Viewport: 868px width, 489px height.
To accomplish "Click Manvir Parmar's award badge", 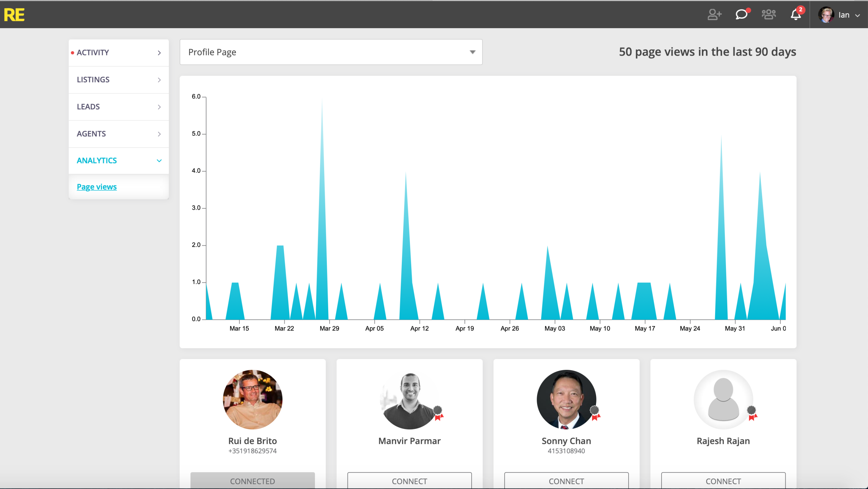I will pyautogui.click(x=438, y=413).
